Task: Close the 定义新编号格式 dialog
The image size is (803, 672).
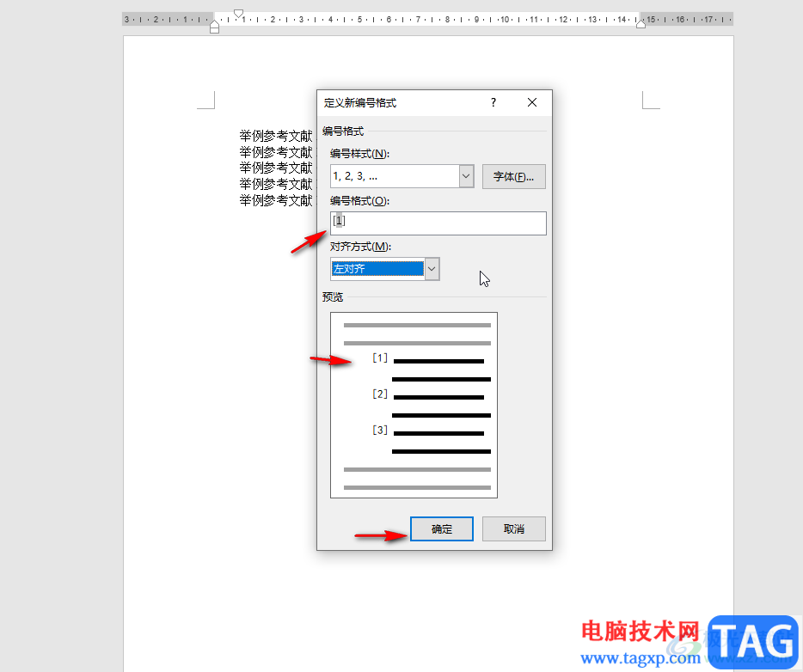Action: (x=532, y=102)
